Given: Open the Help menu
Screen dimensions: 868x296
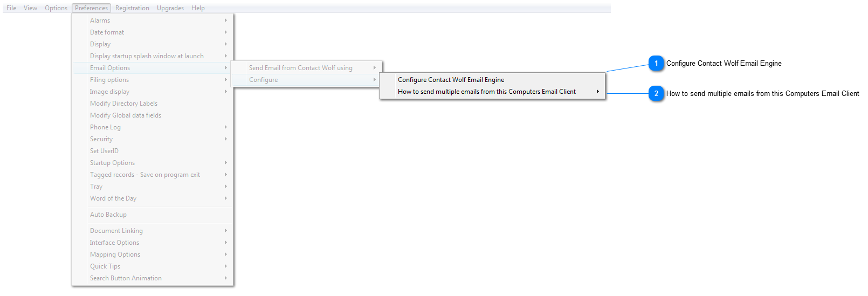Looking at the screenshot, I should click(198, 8).
